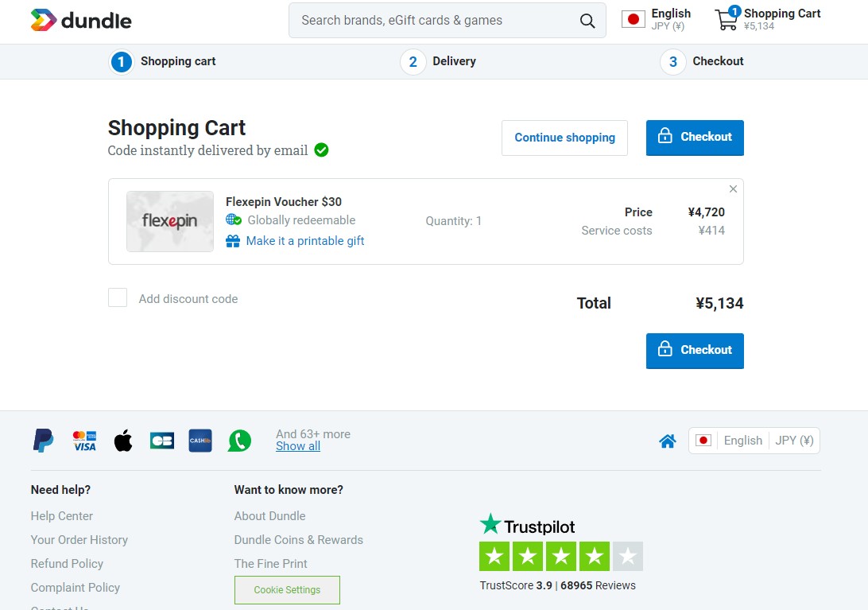The width and height of the screenshot is (868, 610).
Task: Tick the Add discount code checkbox
Action: (118, 297)
